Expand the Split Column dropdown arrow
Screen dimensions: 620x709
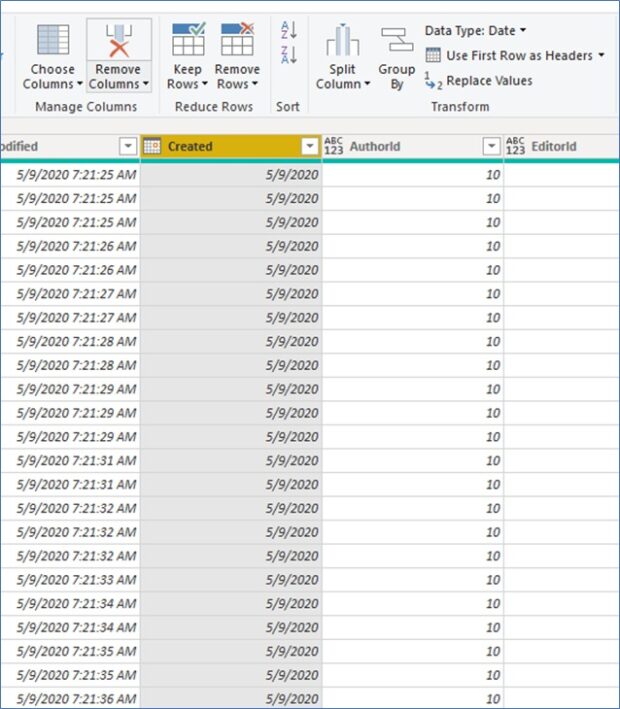tap(367, 84)
